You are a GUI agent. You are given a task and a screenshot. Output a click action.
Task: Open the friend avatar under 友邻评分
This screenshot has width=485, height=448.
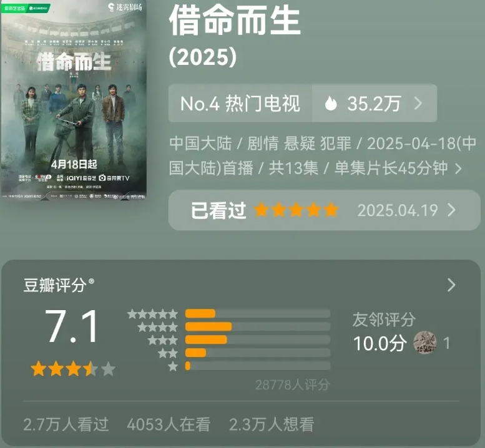tap(425, 343)
